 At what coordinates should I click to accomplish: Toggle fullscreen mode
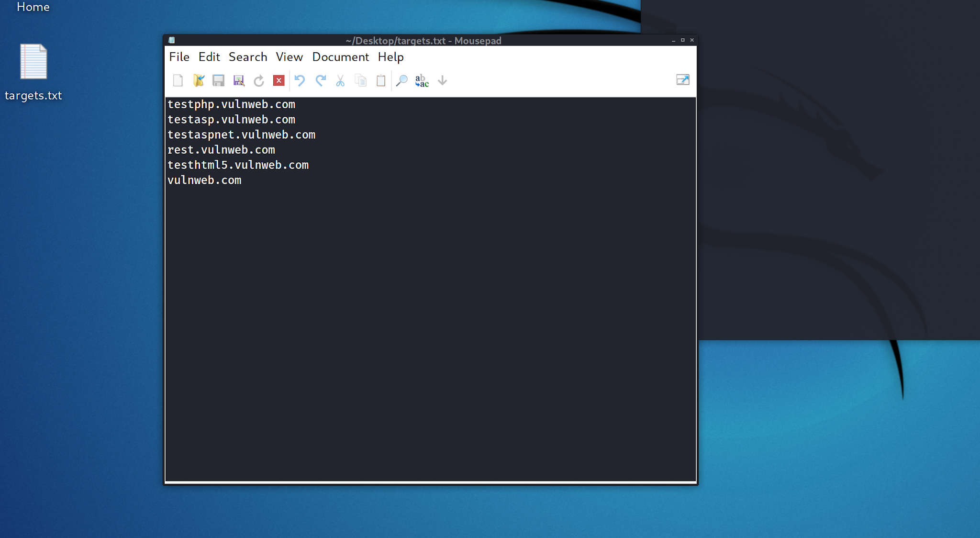pyautogui.click(x=683, y=80)
